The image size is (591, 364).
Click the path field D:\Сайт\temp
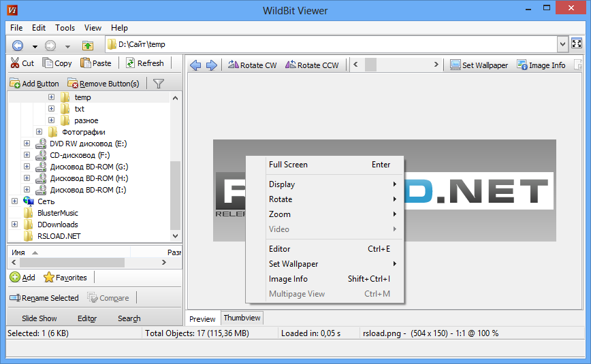330,44
